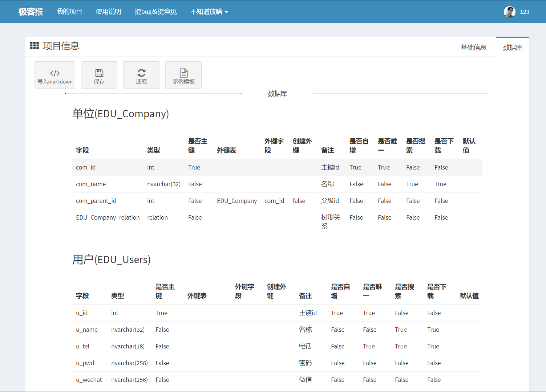Switch to the 基础信息 tab

[473, 47]
